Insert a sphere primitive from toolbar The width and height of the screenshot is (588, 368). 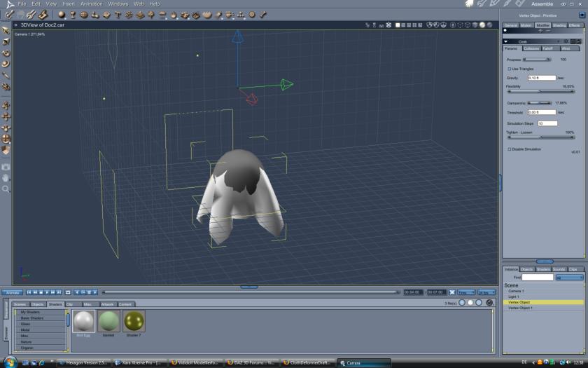tap(62, 15)
